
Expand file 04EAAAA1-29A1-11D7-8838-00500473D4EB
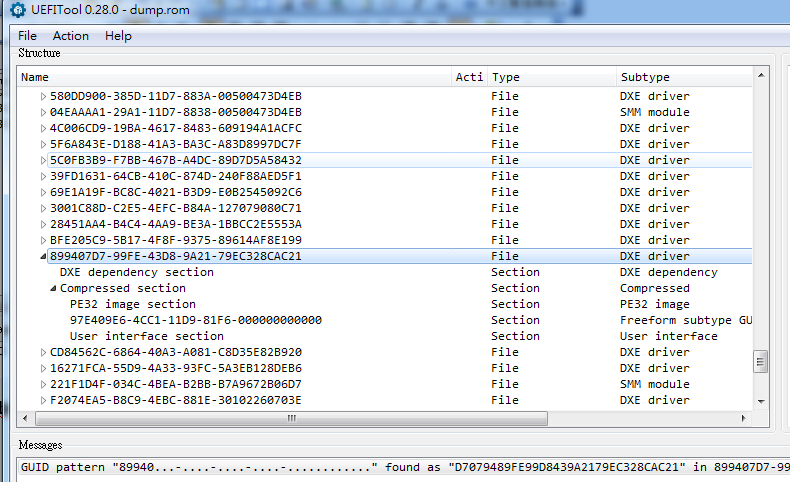pyautogui.click(x=43, y=112)
